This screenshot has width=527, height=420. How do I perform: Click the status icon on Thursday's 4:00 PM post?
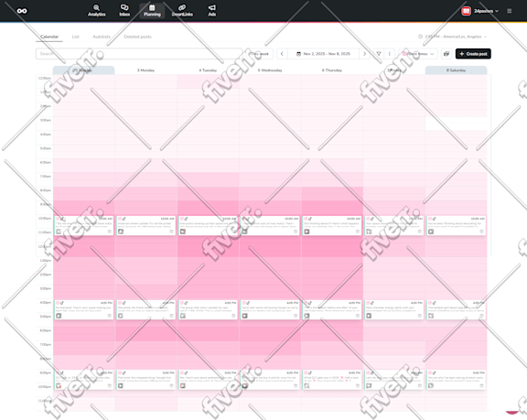[358, 316]
